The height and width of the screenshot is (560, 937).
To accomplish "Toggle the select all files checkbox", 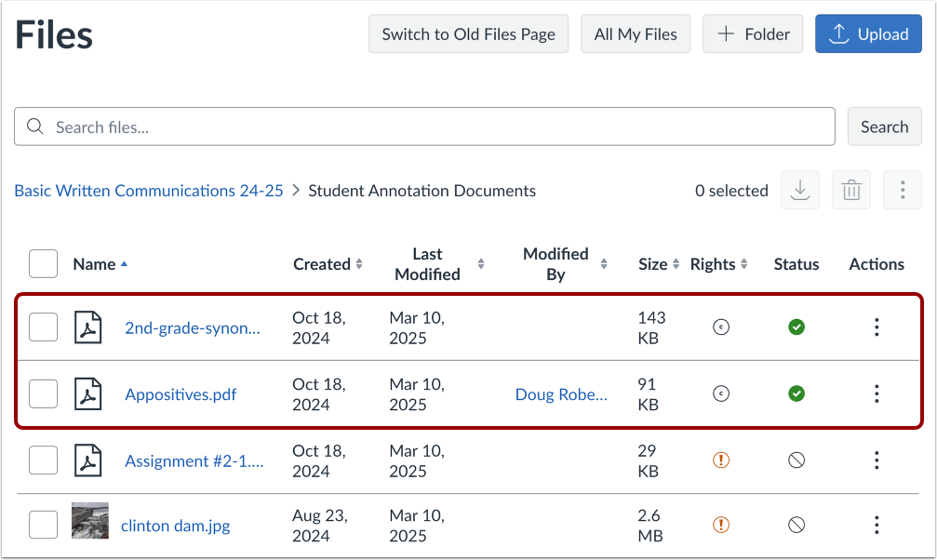I will click(x=43, y=264).
